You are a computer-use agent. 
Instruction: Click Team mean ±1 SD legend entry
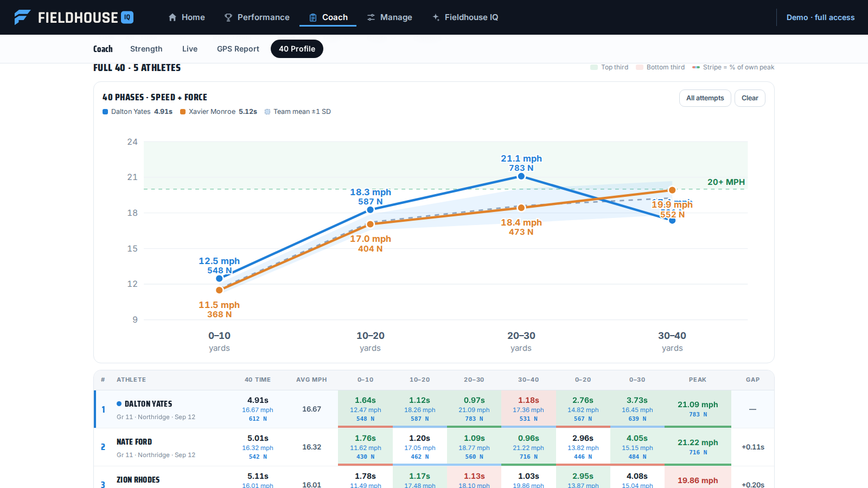298,112
